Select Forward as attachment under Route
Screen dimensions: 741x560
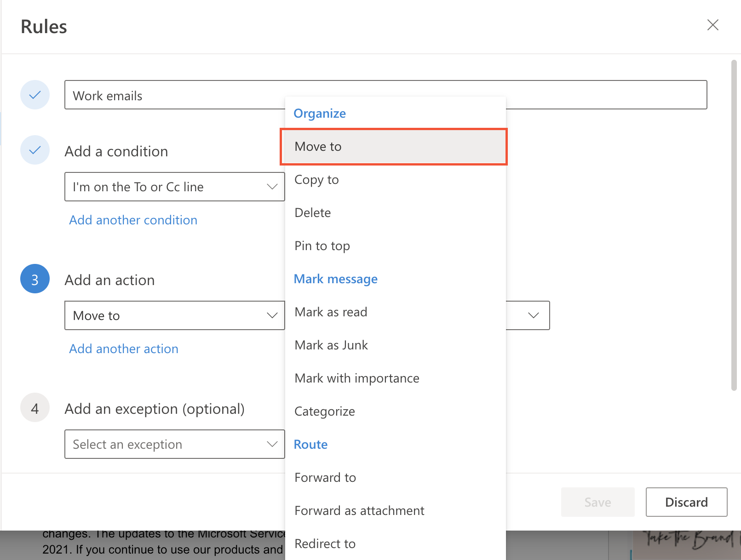(x=359, y=510)
